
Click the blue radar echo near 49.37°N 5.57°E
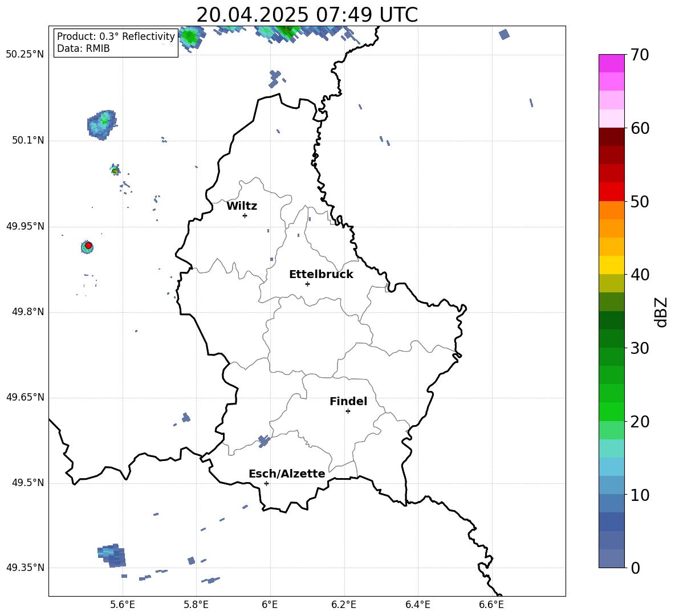tap(112, 556)
